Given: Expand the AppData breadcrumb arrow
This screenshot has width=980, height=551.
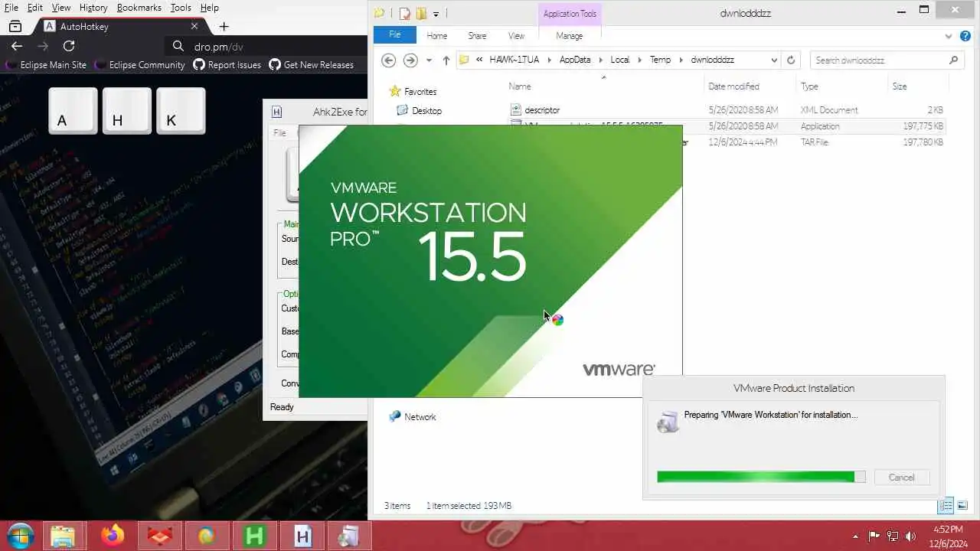Looking at the screenshot, I should coord(601,60).
